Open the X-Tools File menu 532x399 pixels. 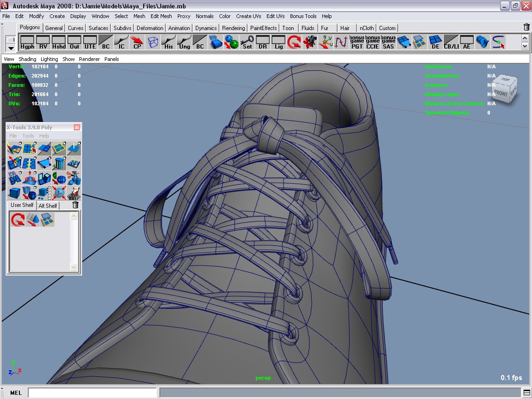[13, 136]
